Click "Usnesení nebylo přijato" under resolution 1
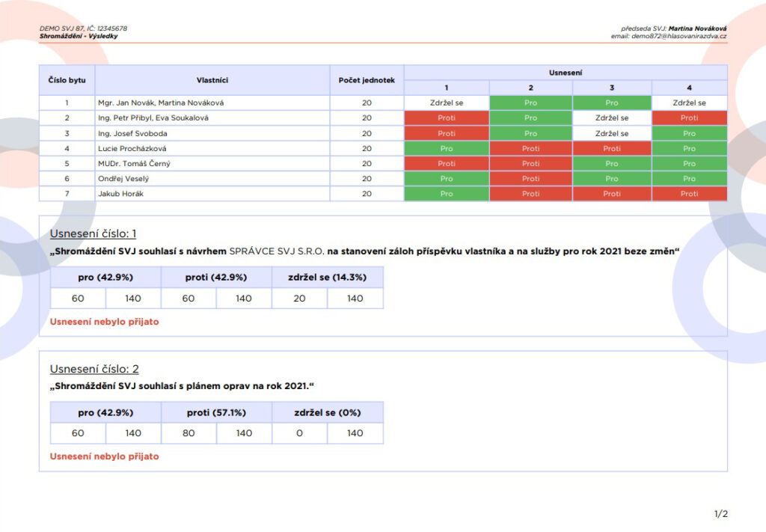 tap(104, 322)
